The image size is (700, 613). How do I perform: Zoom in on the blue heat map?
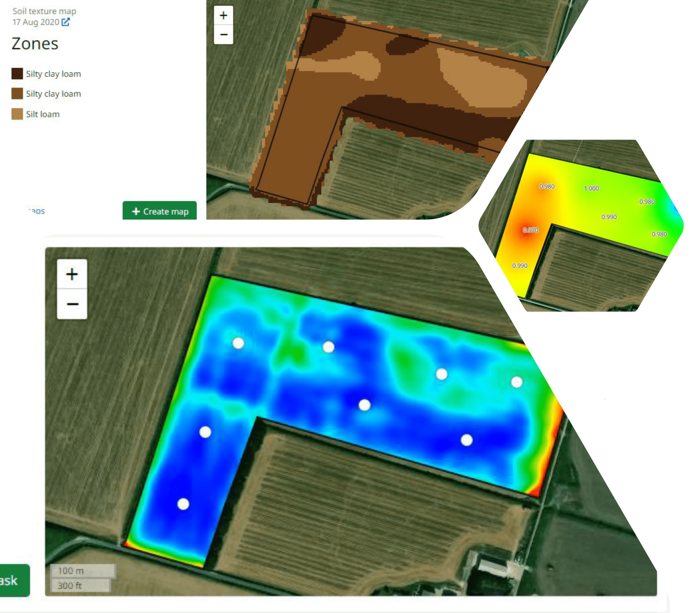72,274
